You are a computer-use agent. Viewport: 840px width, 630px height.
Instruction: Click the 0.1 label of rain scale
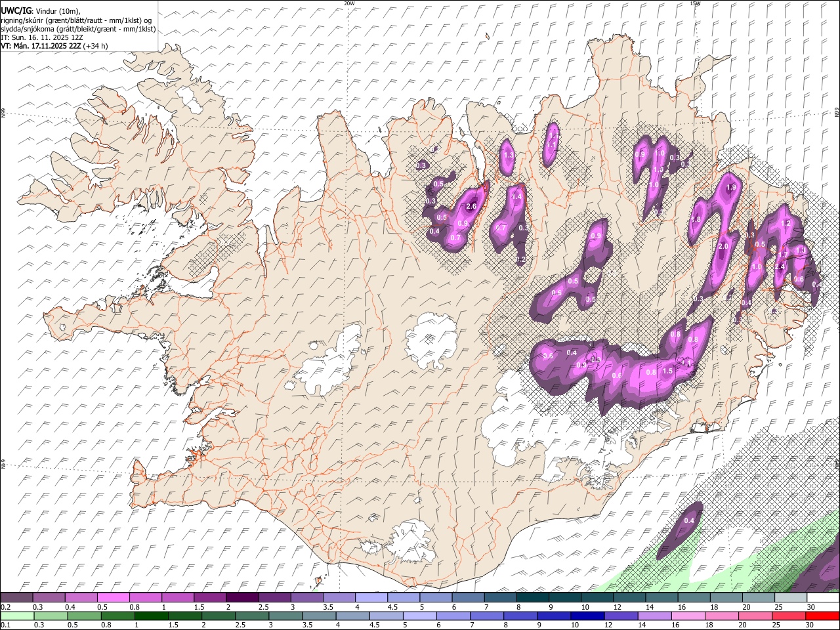coord(6,625)
